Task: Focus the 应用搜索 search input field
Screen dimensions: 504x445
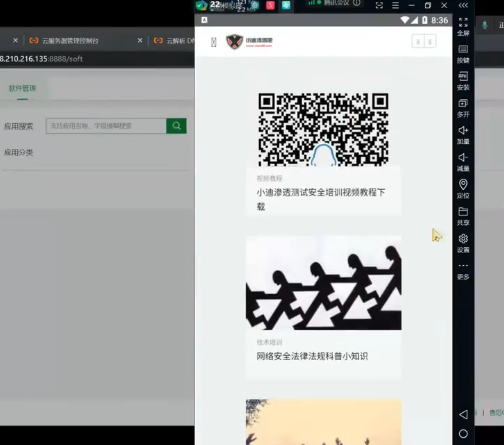Action: tap(106, 126)
